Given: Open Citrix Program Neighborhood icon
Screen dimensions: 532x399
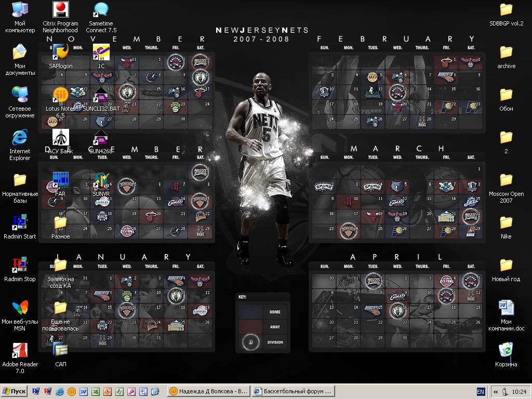Looking at the screenshot, I should [60, 17].
